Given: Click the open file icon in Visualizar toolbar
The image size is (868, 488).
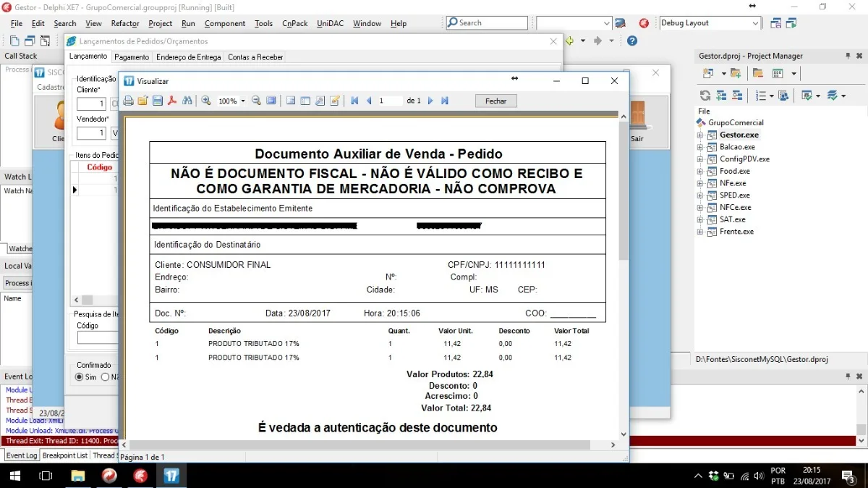Looking at the screenshot, I should pyautogui.click(x=142, y=101).
